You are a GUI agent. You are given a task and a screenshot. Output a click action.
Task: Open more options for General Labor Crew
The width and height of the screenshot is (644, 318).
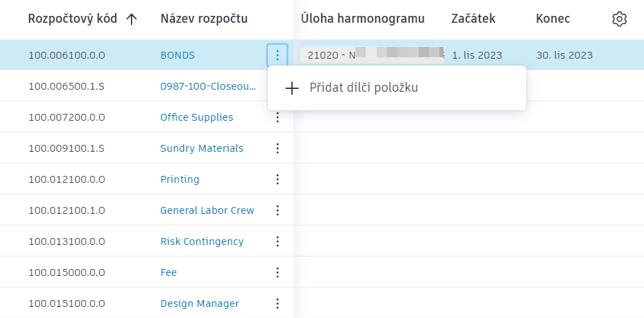(278, 210)
